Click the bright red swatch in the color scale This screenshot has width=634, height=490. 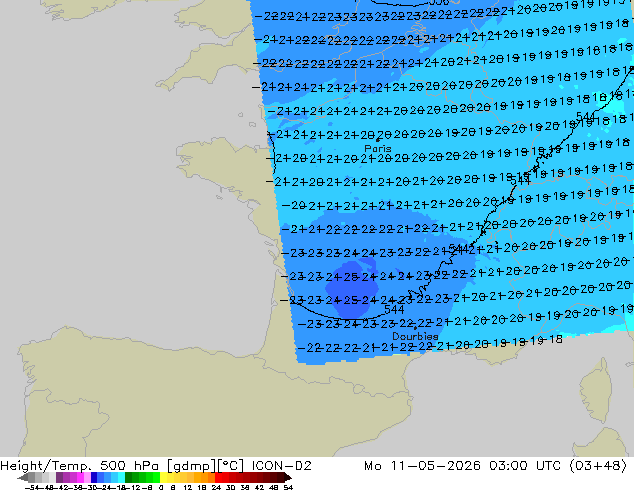[x=218, y=477]
